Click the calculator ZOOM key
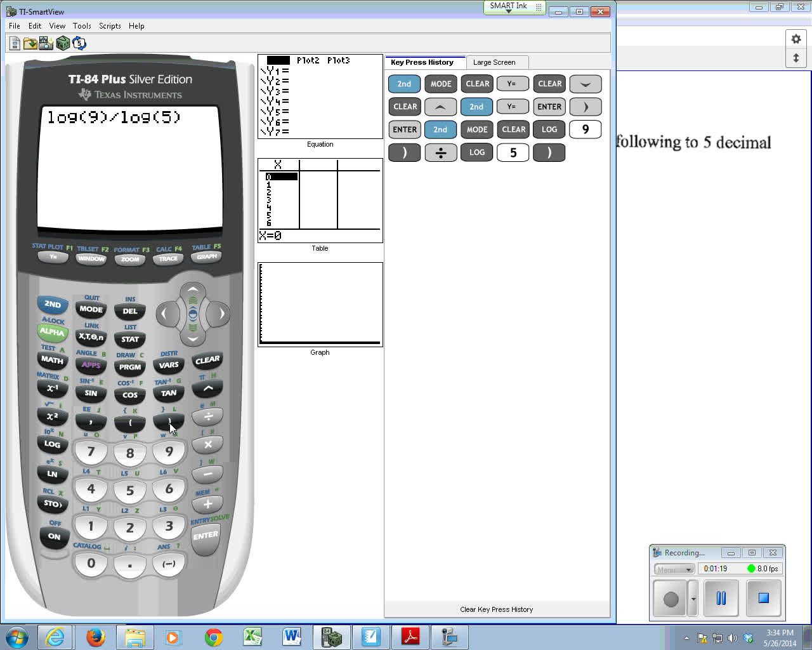This screenshot has width=812, height=650. click(130, 260)
